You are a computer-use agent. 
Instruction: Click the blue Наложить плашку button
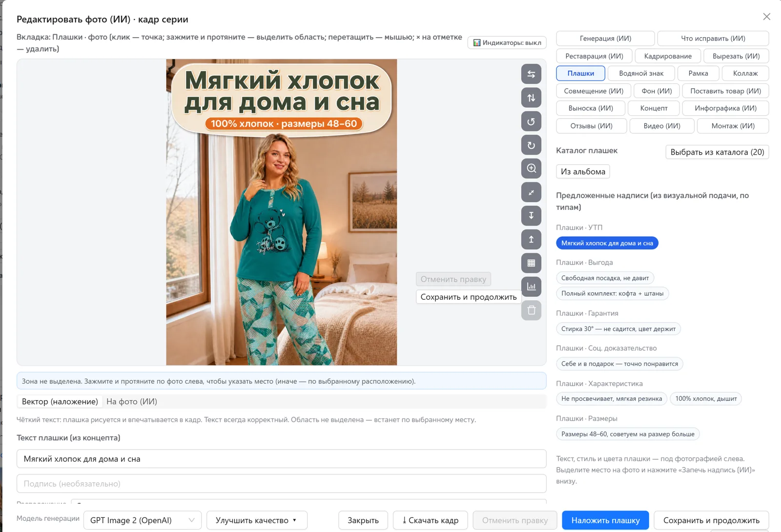click(x=605, y=520)
